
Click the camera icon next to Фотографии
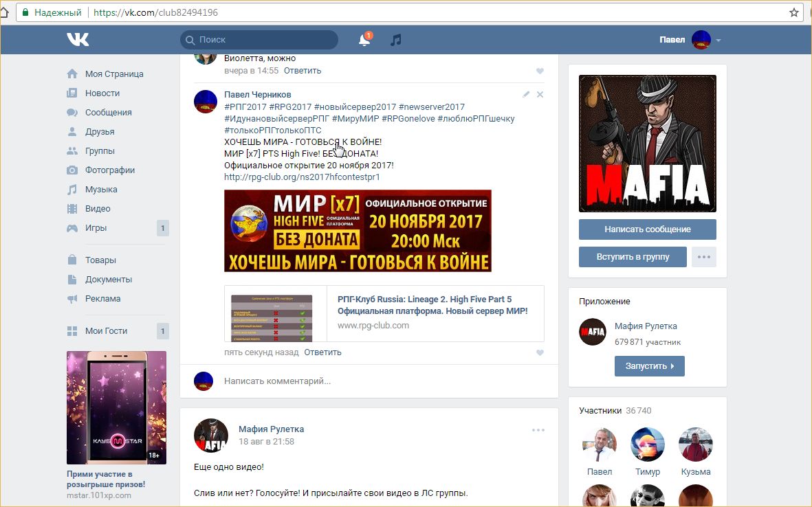tap(72, 170)
